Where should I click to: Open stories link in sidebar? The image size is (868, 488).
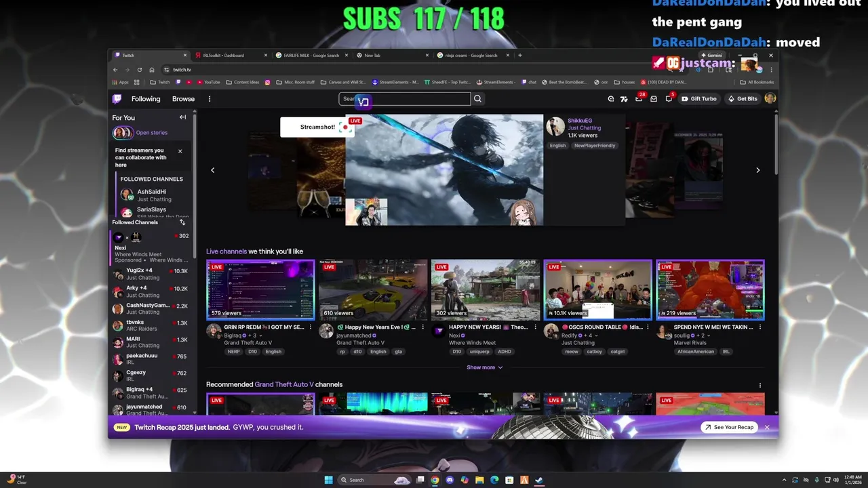151,133
